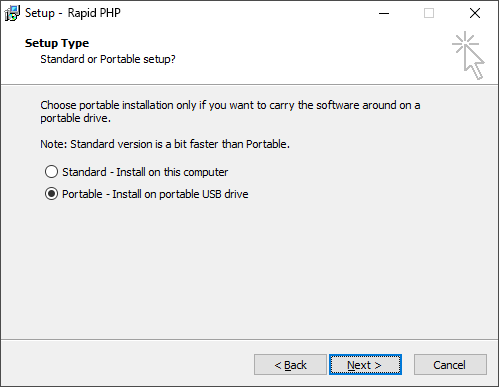Click the note about Standard being faster
499x387 pixels.
click(x=165, y=144)
